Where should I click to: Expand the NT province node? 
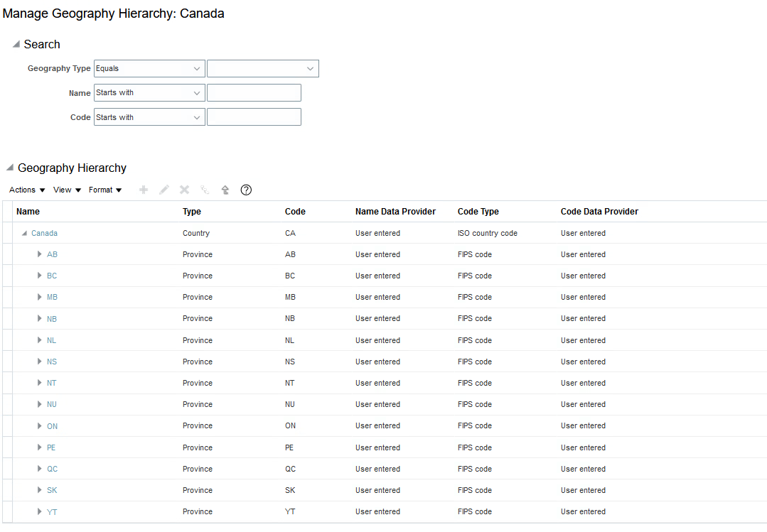[x=40, y=383]
